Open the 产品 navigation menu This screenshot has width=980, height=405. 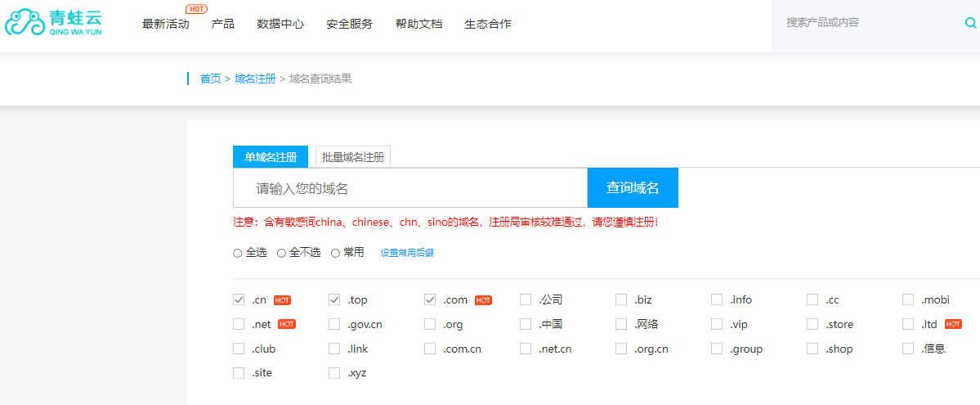[x=222, y=24]
